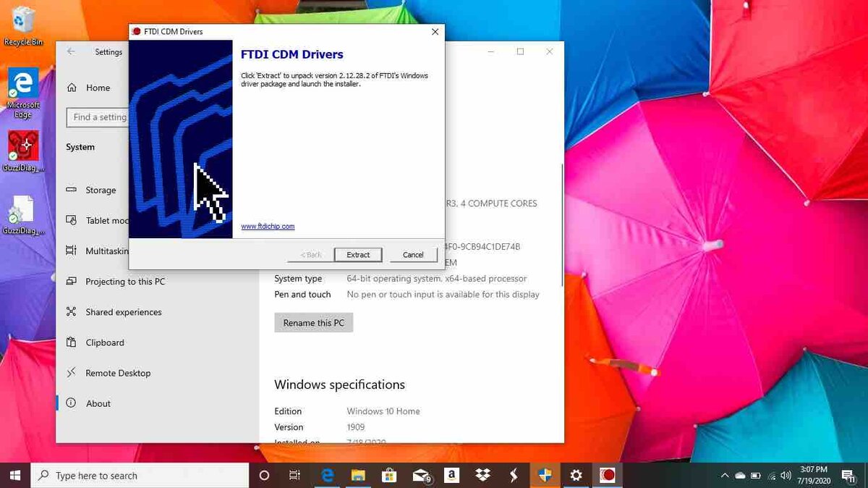Select Remote Desktop in Settings

[118, 373]
